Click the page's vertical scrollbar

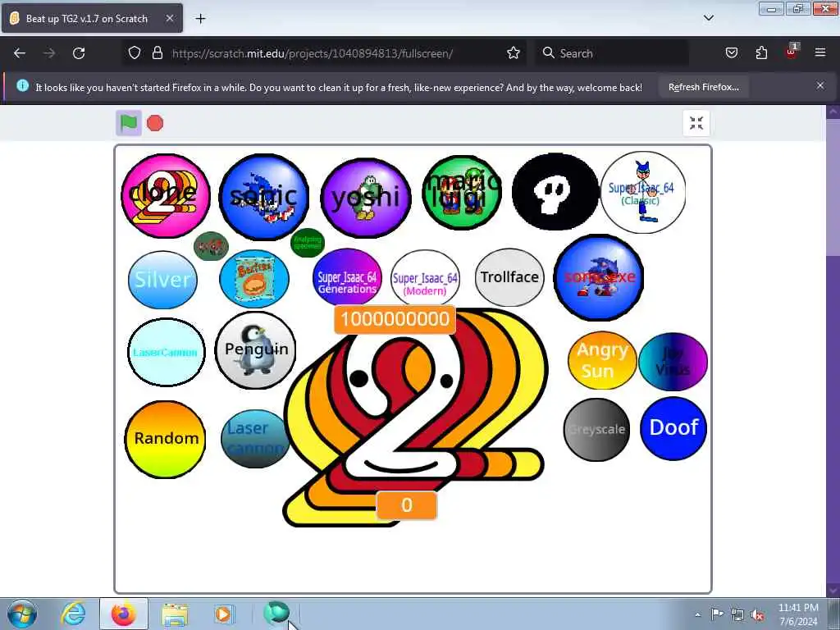pos(833,350)
